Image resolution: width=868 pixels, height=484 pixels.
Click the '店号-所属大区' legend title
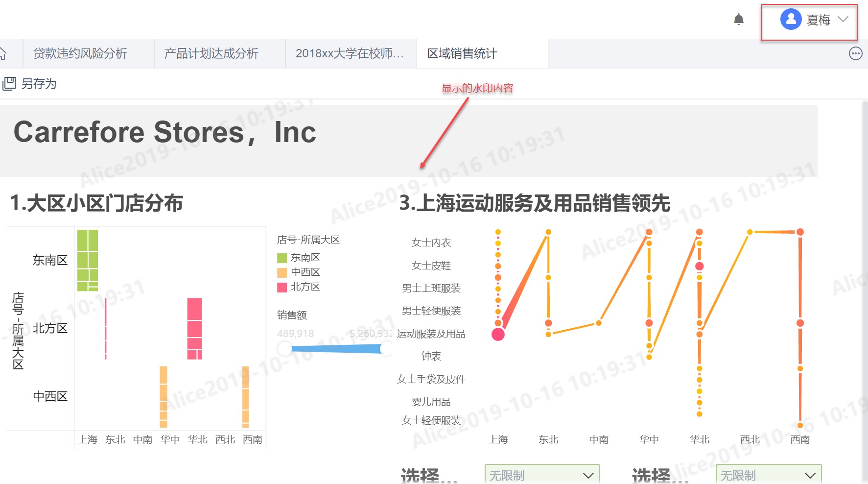[308, 240]
